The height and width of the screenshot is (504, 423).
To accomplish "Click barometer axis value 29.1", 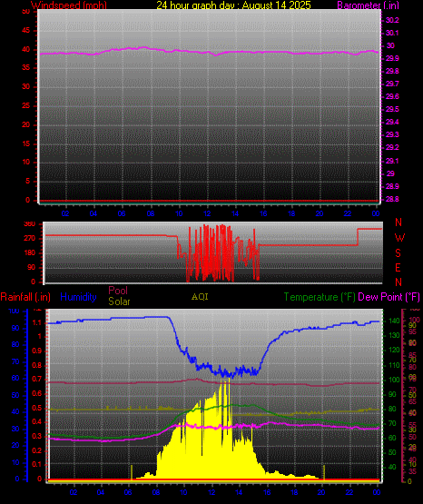I will [392, 161].
